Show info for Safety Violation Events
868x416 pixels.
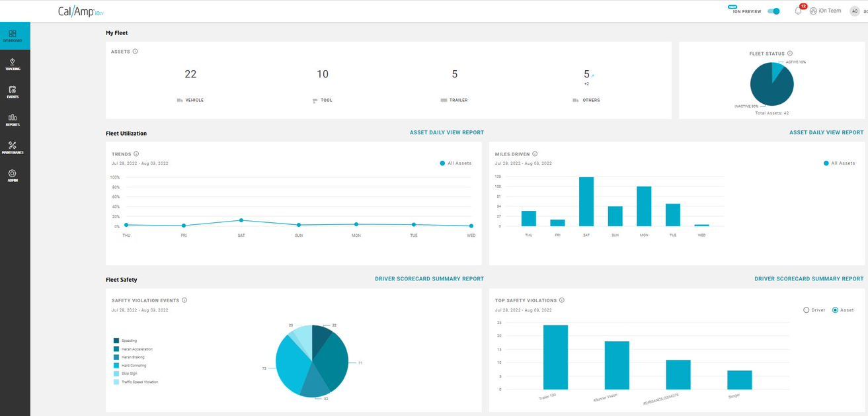[x=184, y=300]
